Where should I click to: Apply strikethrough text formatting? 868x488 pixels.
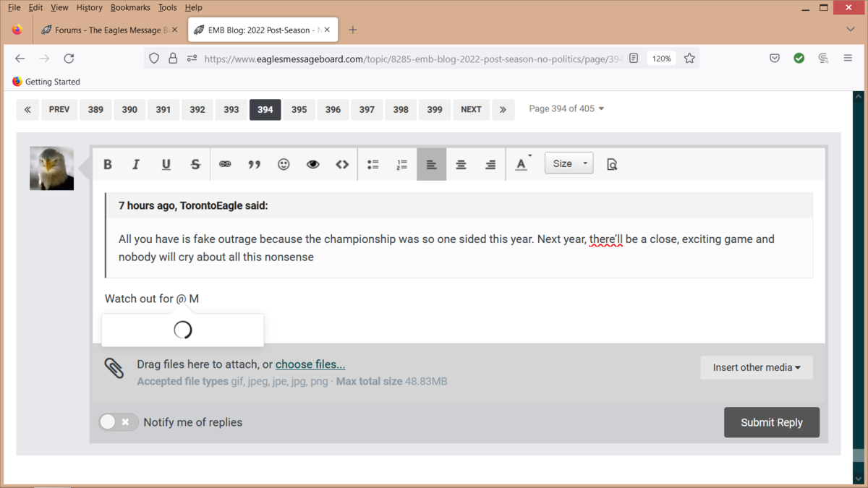click(195, 164)
